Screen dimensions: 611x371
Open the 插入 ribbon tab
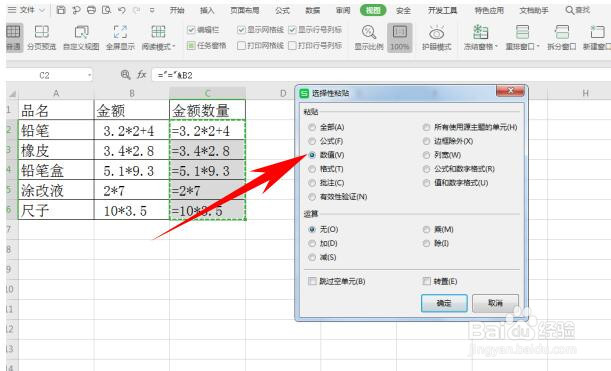tap(207, 11)
